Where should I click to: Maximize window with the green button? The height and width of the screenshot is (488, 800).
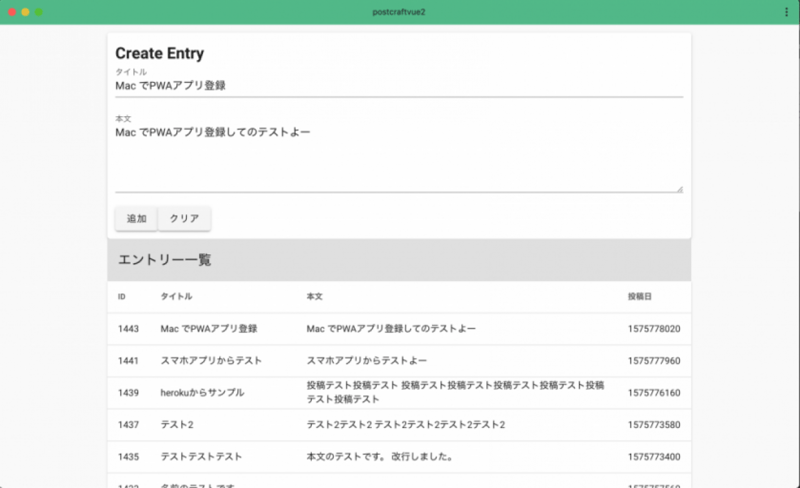coord(39,12)
